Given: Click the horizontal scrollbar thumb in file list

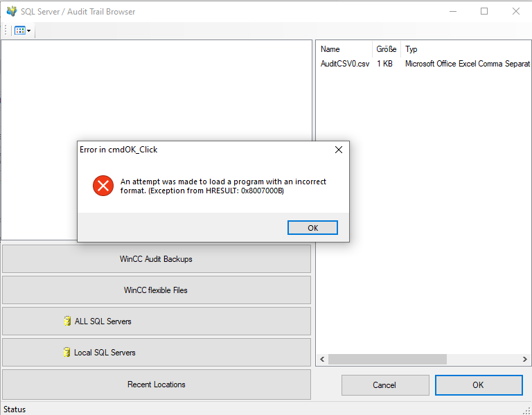Looking at the screenshot, I should point(387,360).
